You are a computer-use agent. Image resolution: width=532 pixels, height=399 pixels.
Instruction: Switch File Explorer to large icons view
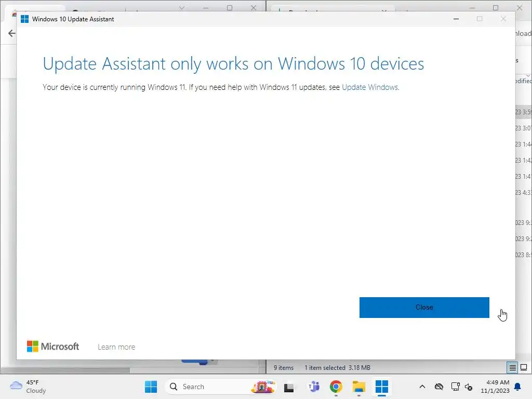(x=524, y=367)
